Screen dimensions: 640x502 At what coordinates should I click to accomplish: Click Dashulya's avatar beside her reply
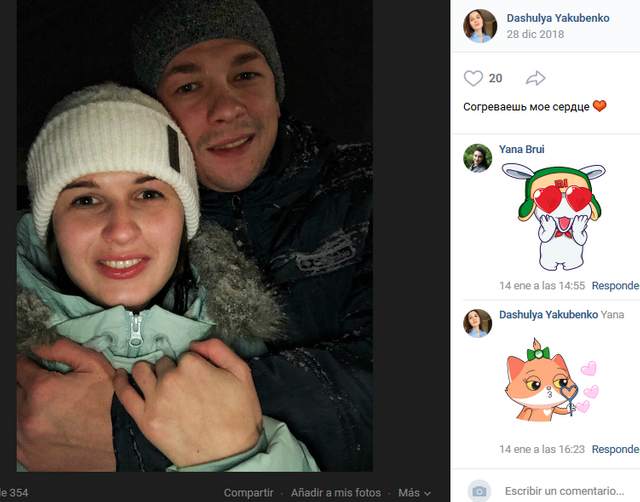coord(478,323)
